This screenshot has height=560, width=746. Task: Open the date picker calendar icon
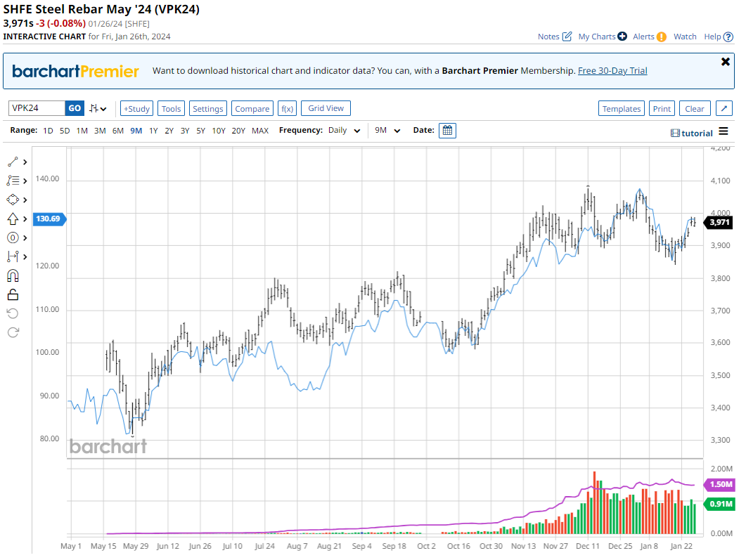447,131
